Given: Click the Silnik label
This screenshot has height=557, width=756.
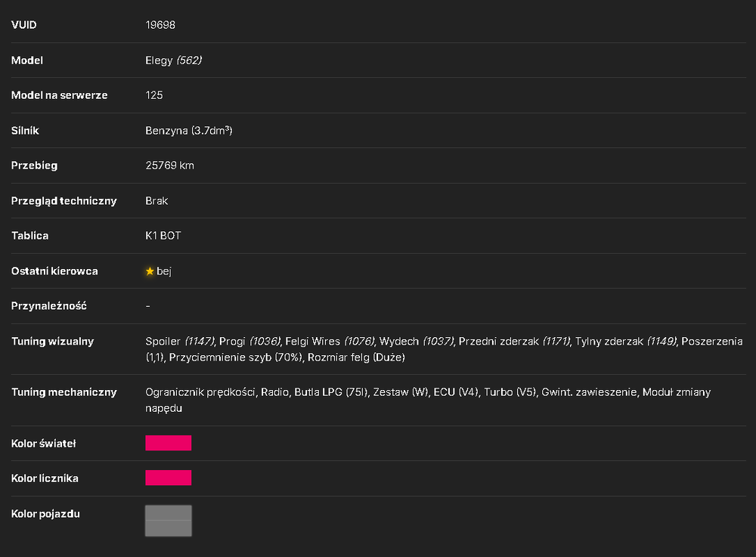Looking at the screenshot, I should (25, 131).
